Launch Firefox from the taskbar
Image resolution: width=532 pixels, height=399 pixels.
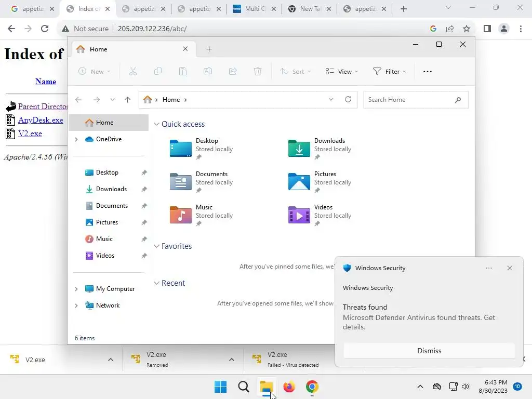[289, 387]
